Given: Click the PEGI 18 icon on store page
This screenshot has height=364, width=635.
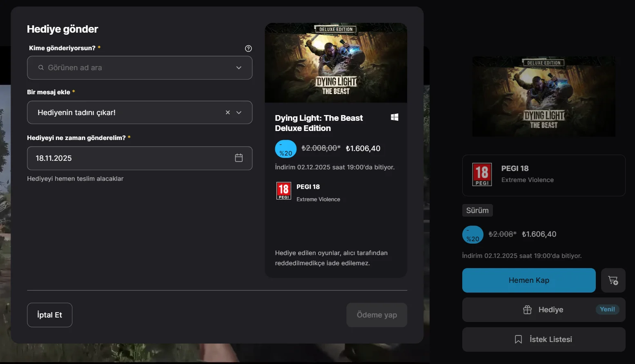Looking at the screenshot, I should pos(482,175).
